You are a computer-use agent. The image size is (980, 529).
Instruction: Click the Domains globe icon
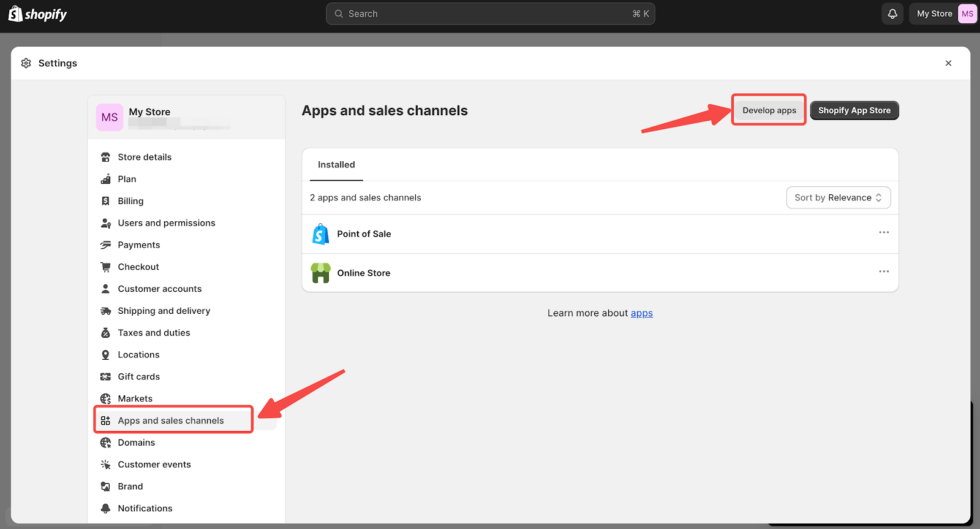pos(105,443)
